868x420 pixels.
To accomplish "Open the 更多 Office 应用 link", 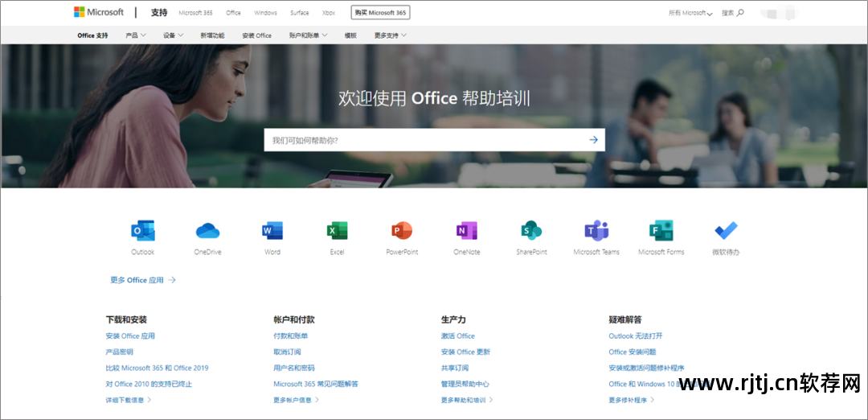I will (x=143, y=280).
